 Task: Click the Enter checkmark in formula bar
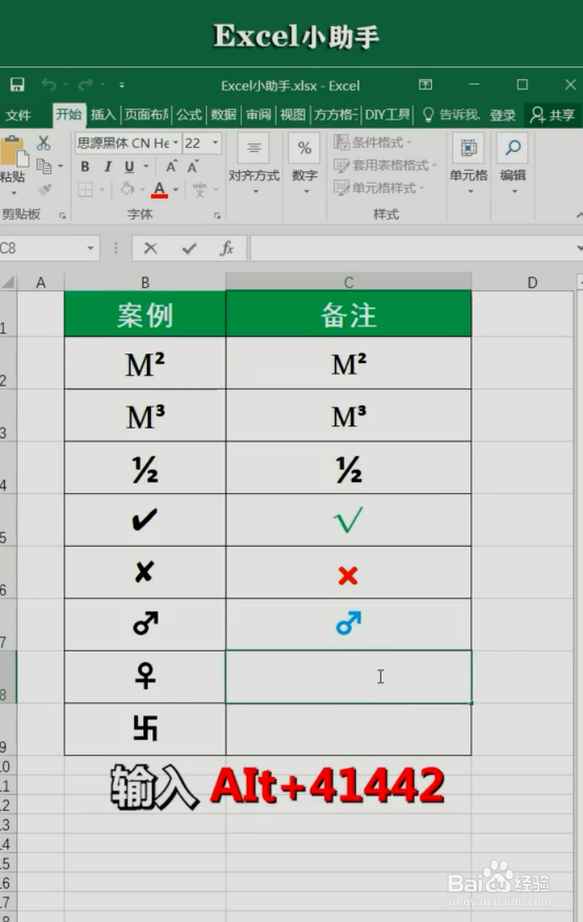point(189,249)
